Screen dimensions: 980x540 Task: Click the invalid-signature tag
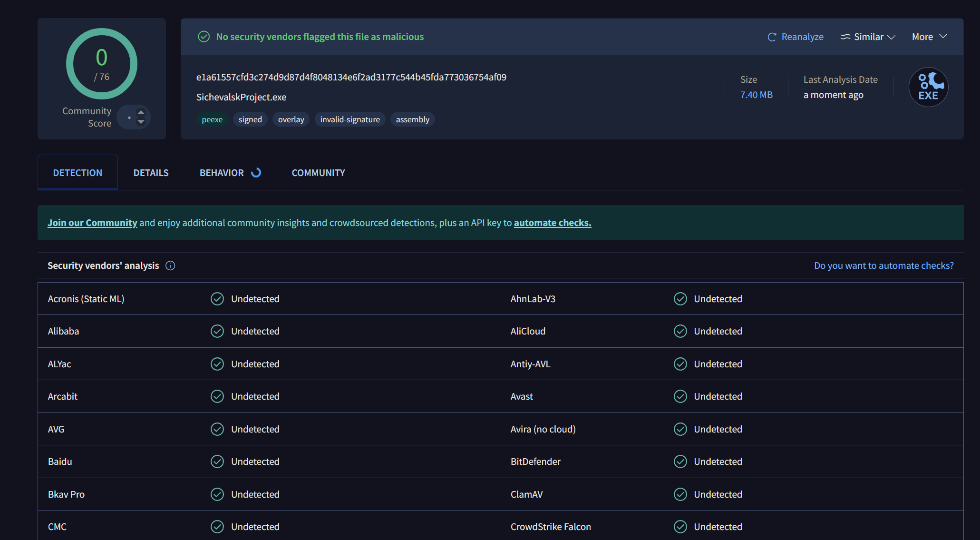349,119
